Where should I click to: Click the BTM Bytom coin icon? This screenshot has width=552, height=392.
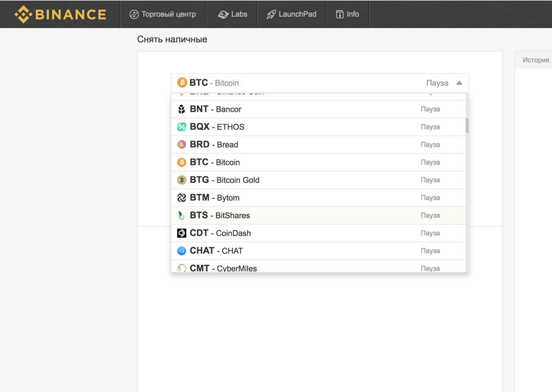(182, 198)
